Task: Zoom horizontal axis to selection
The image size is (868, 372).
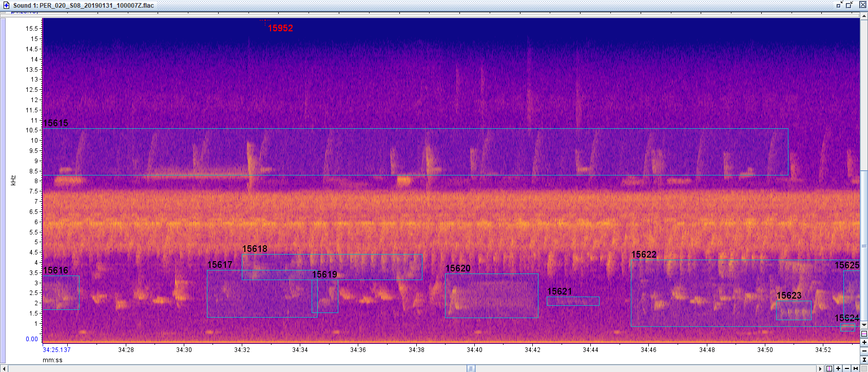Action: click(x=856, y=368)
